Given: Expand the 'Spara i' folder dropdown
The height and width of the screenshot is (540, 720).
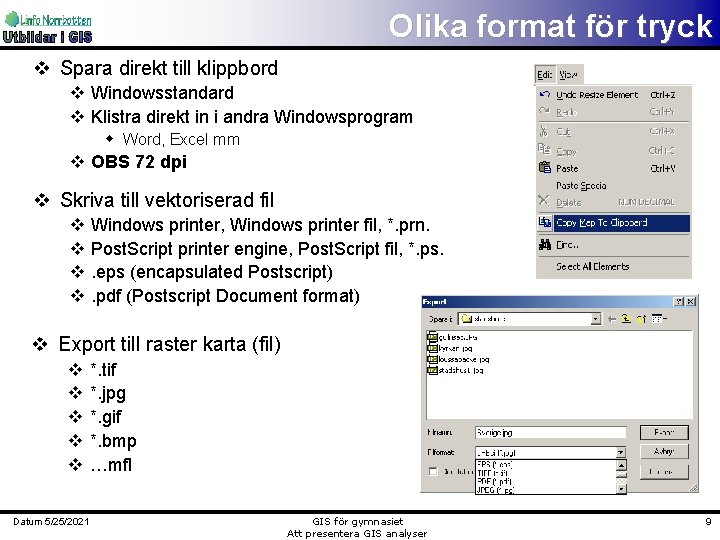Looking at the screenshot, I should tap(596, 319).
